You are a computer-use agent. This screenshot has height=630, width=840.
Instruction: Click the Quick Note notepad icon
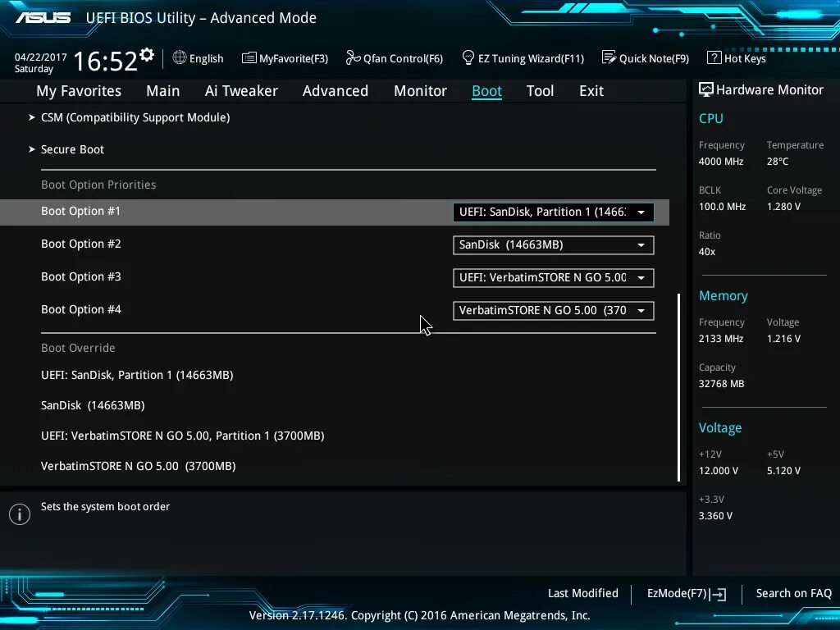[x=609, y=57]
